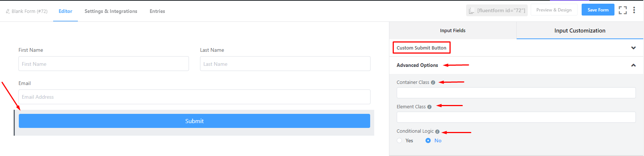644x156 pixels.
Task: Click Element Class info icon
Action: (x=429, y=107)
